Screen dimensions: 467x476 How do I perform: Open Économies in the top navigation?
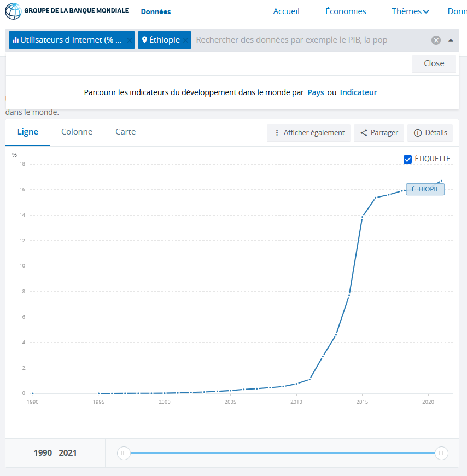pos(346,11)
